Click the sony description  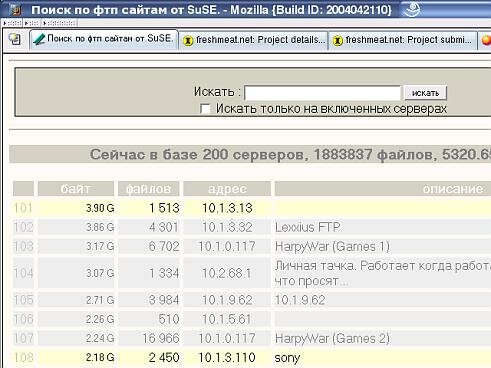(287, 358)
